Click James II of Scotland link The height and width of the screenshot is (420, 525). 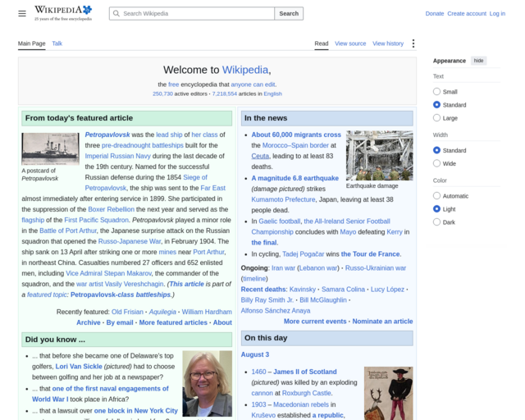click(304, 372)
